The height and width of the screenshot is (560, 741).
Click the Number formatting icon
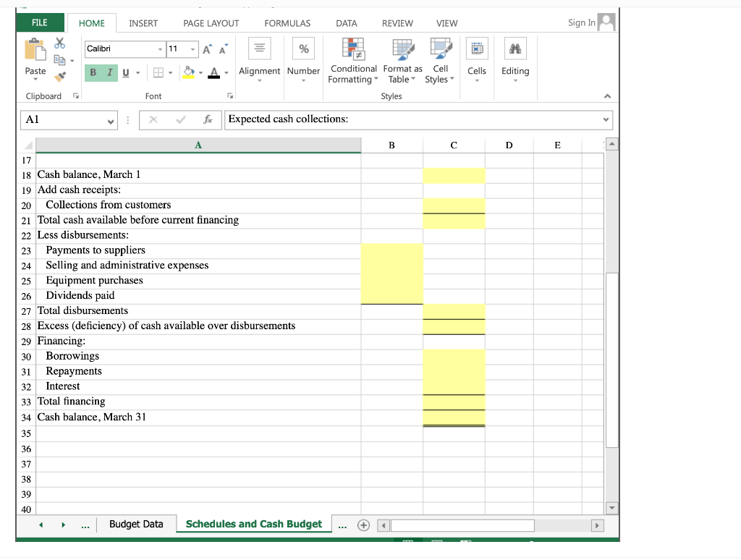click(303, 49)
